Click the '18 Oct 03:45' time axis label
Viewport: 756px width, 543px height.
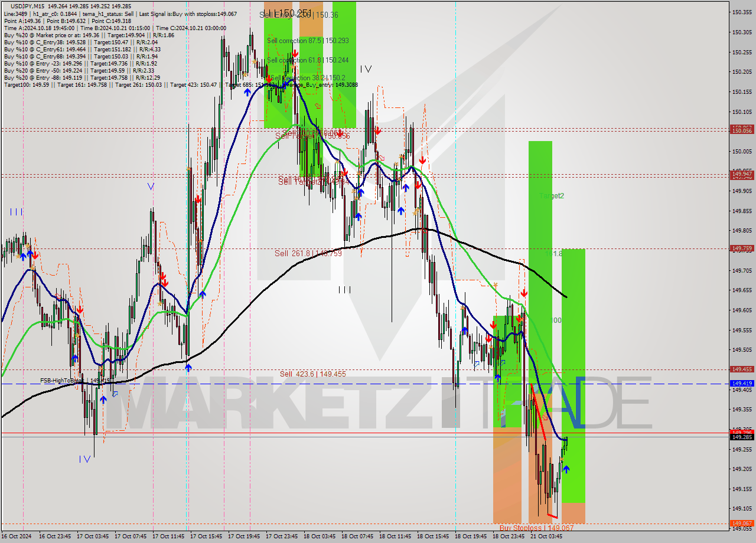pyautogui.click(x=320, y=537)
